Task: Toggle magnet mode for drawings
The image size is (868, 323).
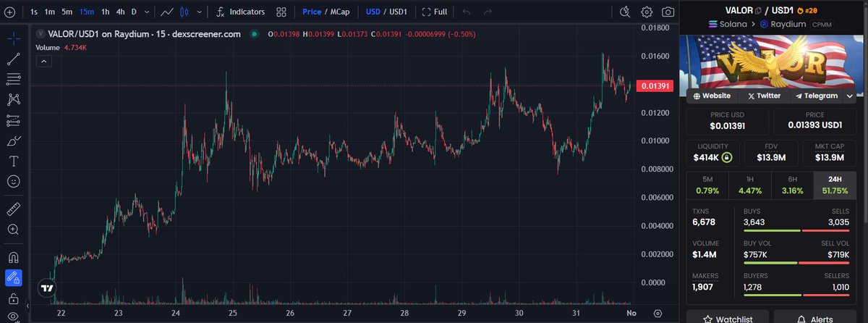Action: pos(13,257)
